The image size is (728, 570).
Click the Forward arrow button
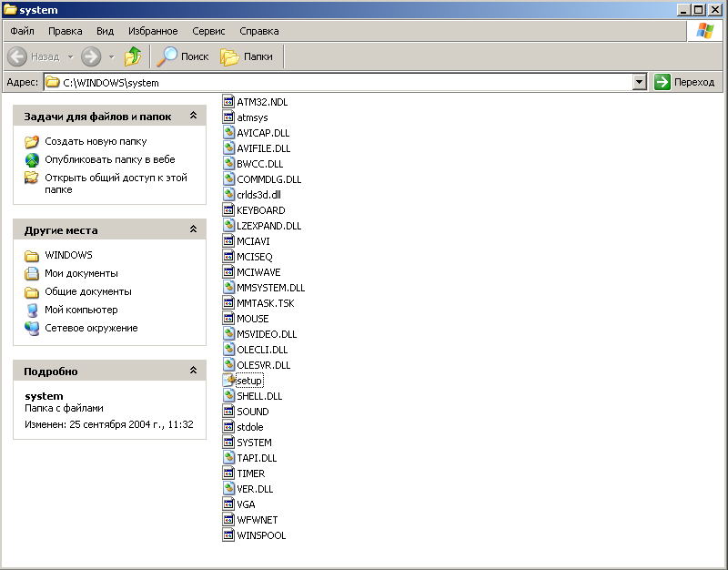91,56
